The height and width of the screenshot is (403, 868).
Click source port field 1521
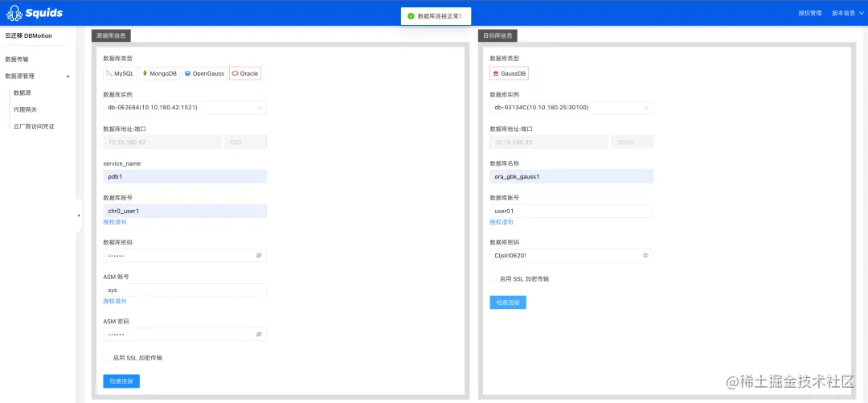(245, 142)
